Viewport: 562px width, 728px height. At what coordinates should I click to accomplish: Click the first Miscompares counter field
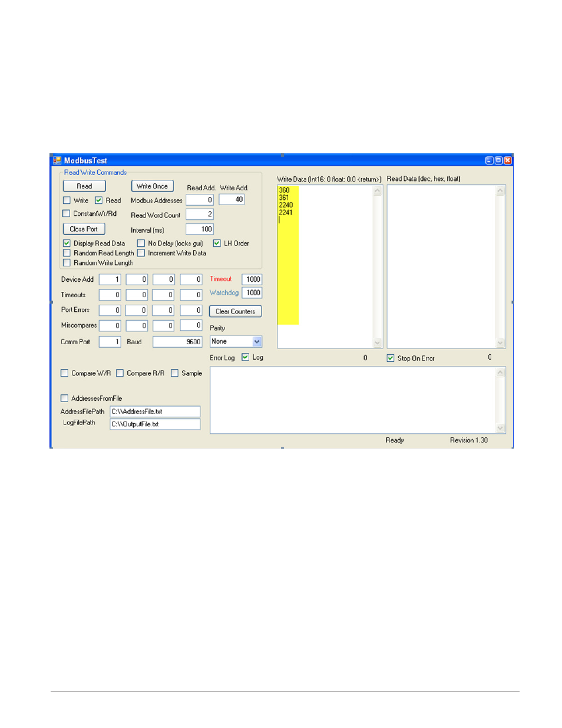point(110,325)
